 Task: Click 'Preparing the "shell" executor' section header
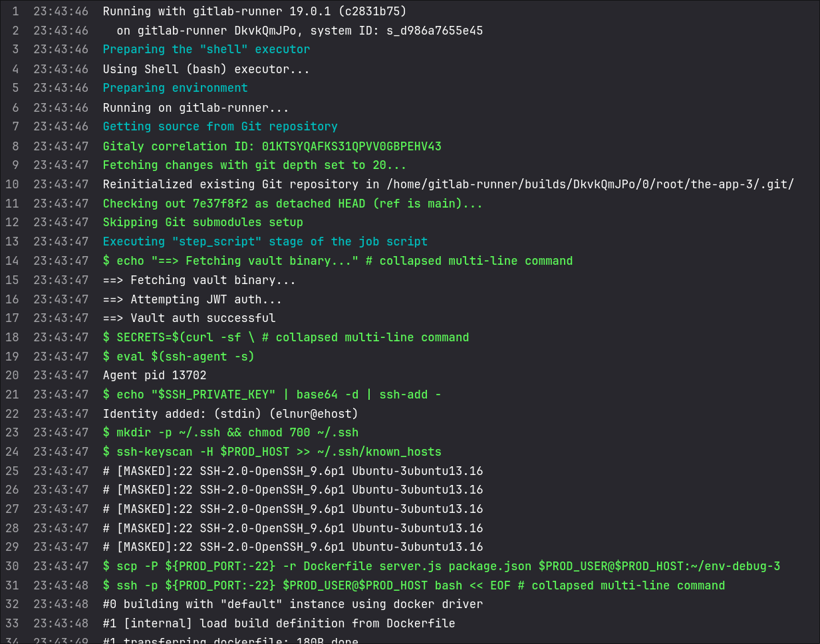coord(206,49)
